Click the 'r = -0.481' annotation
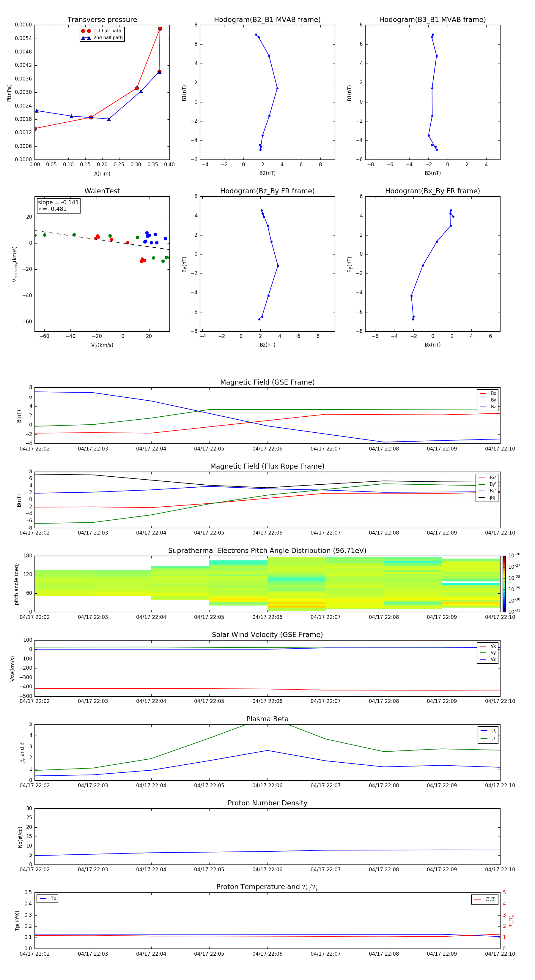The width and height of the screenshot is (535, 980). 52,209
